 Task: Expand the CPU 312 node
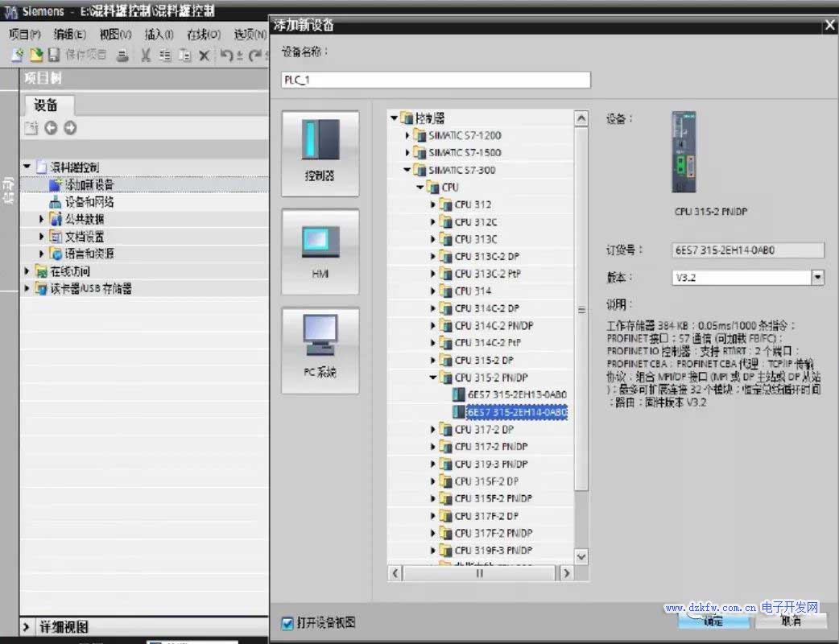pyautogui.click(x=433, y=204)
